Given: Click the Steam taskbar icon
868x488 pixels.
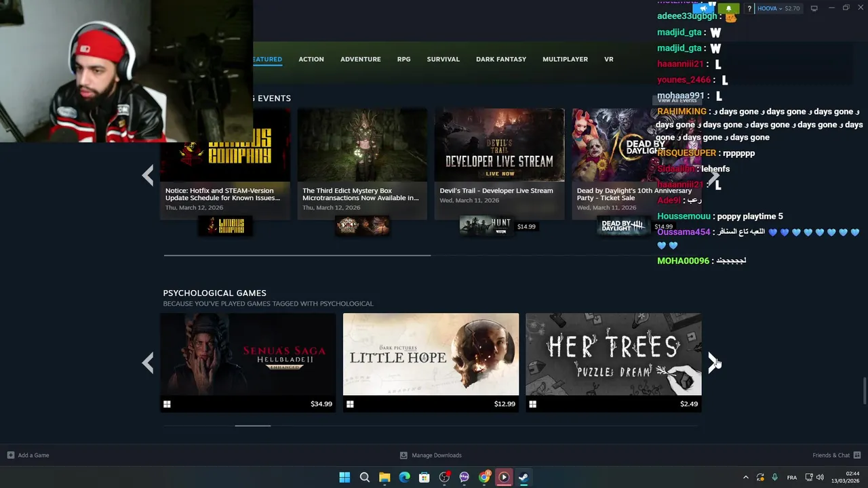Looking at the screenshot, I should coord(524,477).
